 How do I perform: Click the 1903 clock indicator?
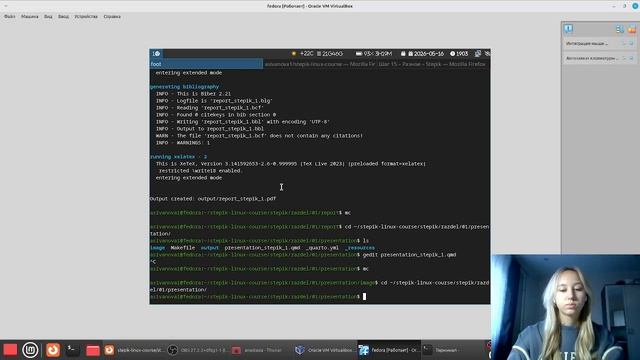(459, 54)
